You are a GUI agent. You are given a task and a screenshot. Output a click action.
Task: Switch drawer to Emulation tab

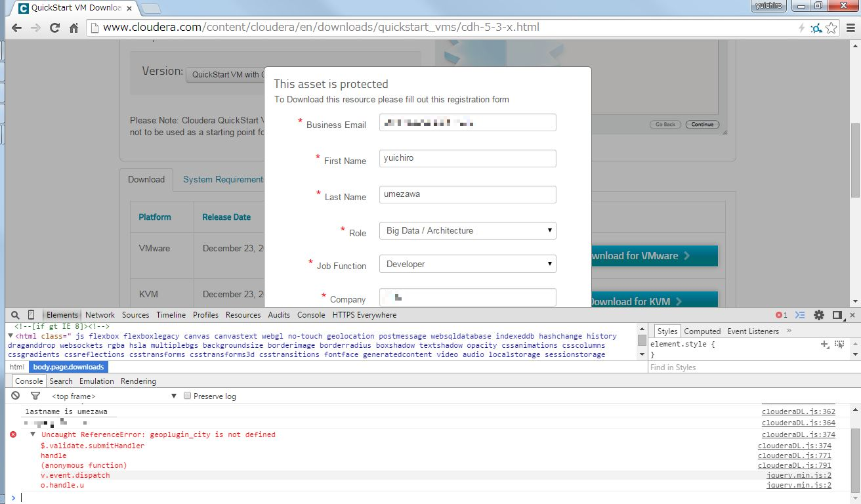tap(96, 381)
